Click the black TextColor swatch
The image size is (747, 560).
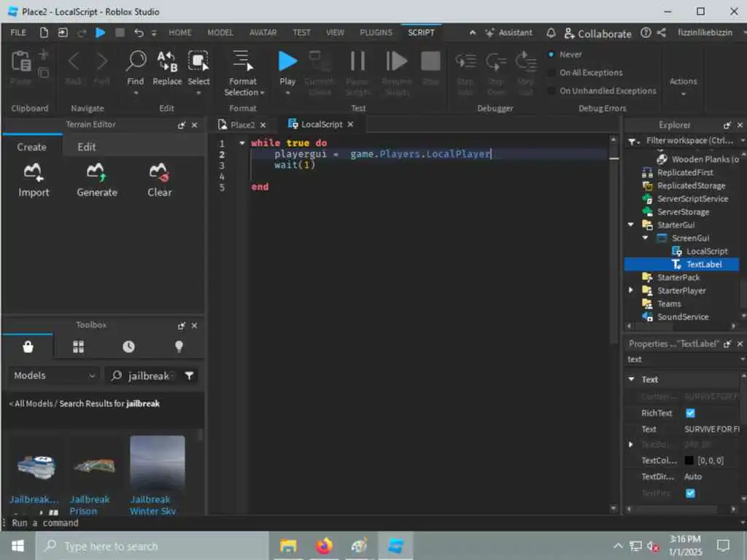click(x=689, y=461)
